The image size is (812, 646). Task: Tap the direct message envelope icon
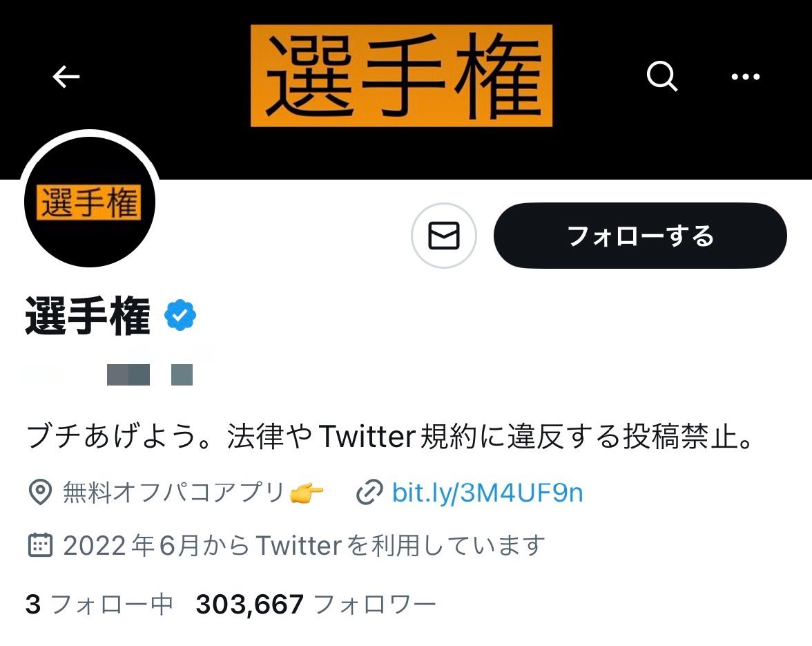click(x=444, y=236)
